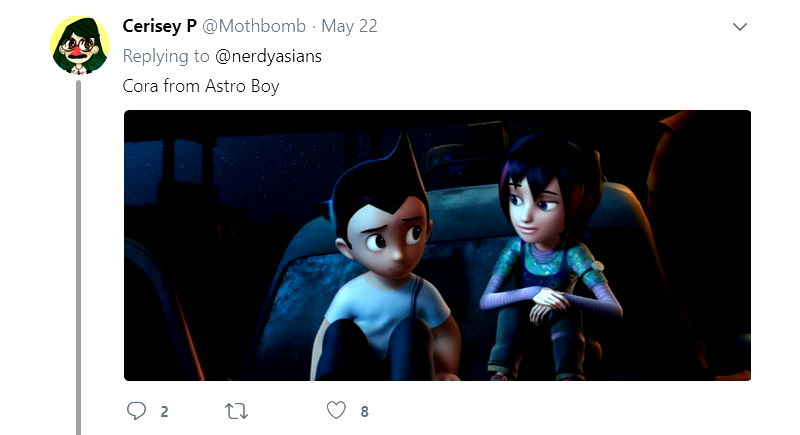Click the like count number 8

(364, 412)
